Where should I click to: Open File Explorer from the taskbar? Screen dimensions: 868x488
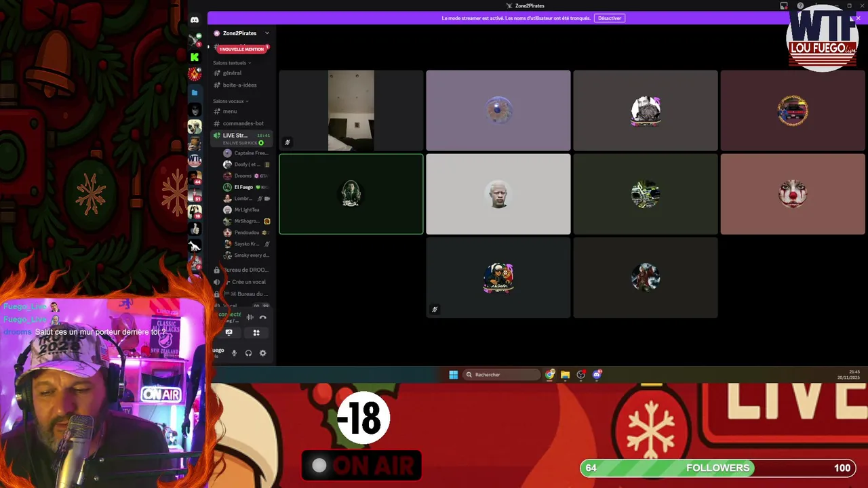coord(565,375)
